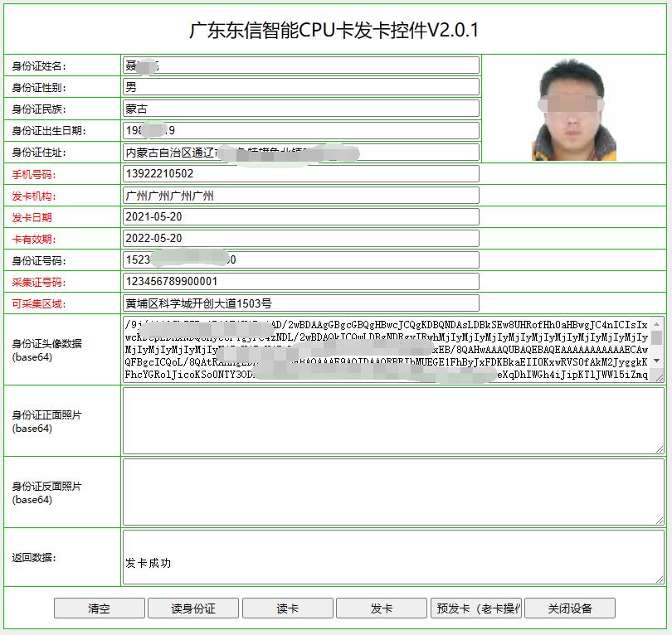This screenshot has width=672, height=635.
Task: Click the 身份证头像数据 base64 text area
Action: pos(395,348)
